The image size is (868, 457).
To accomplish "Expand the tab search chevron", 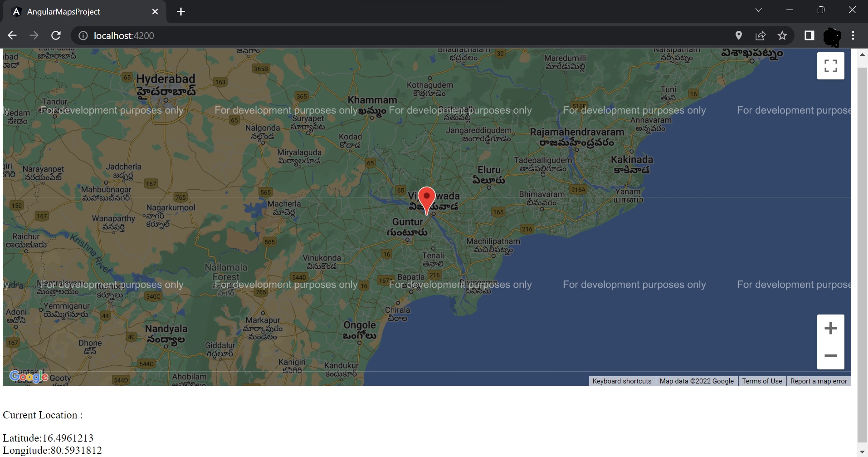I will click(x=758, y=10).
